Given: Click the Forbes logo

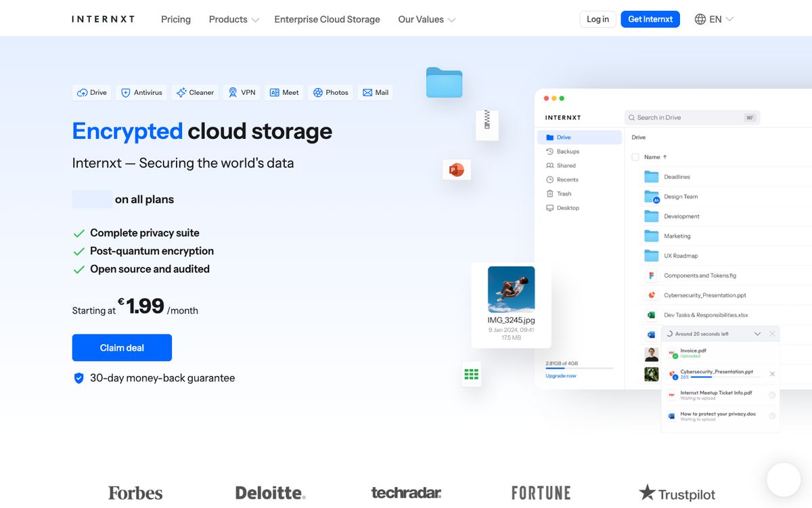Looking at the screenshot, I should coord(135,493).
